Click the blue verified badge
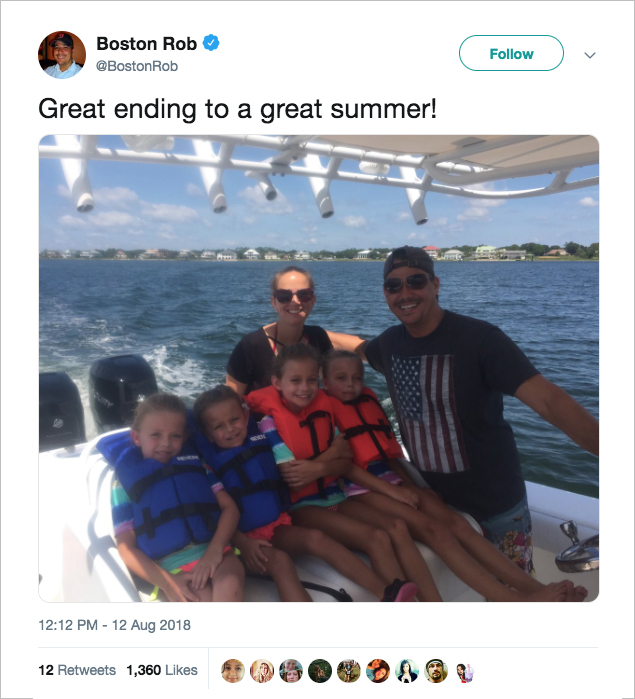 211,43
